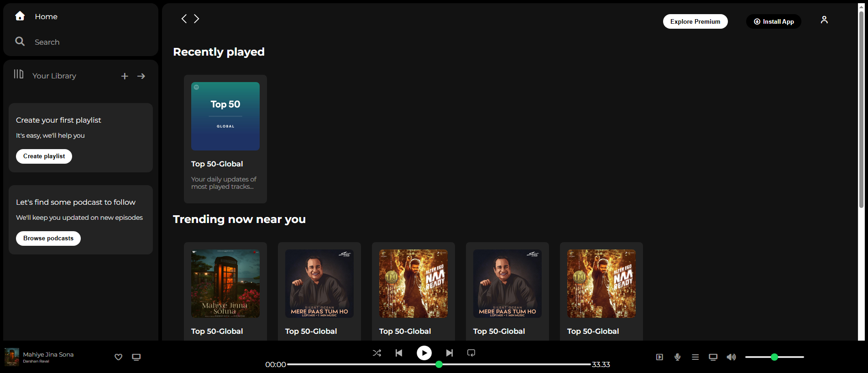
Task: Mute audio with the speaker icon
Action: click(732, 357)
